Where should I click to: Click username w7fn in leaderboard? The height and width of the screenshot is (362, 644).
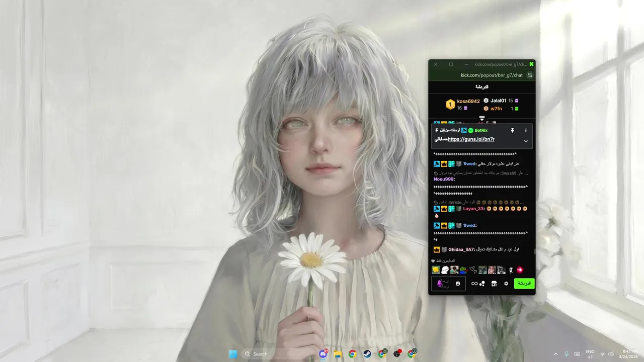click(496, 109)
